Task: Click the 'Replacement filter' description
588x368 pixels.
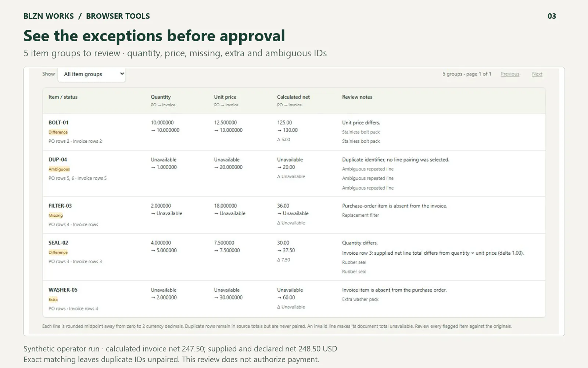Action: click(x=361, y=215)
